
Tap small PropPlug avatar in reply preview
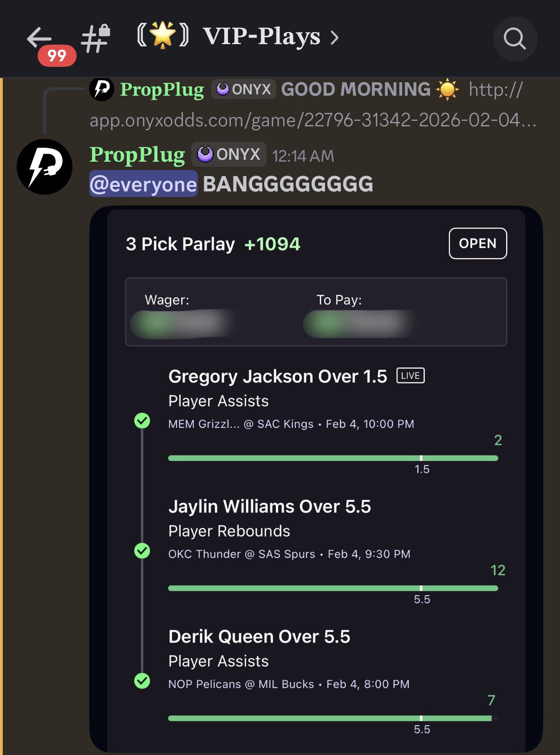pos(102,89)
